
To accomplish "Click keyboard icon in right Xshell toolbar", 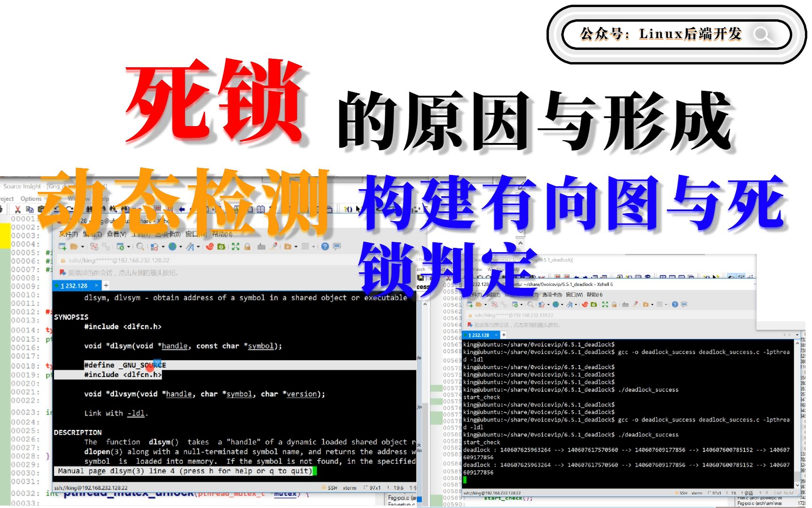I will tap(625, 305).
